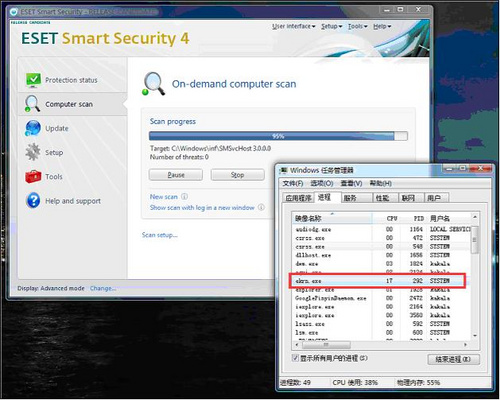The width and height of the screenshot is (500, 400).
Task: Open 帮助(H) menu in Task Manager
Action: point(381,183)
